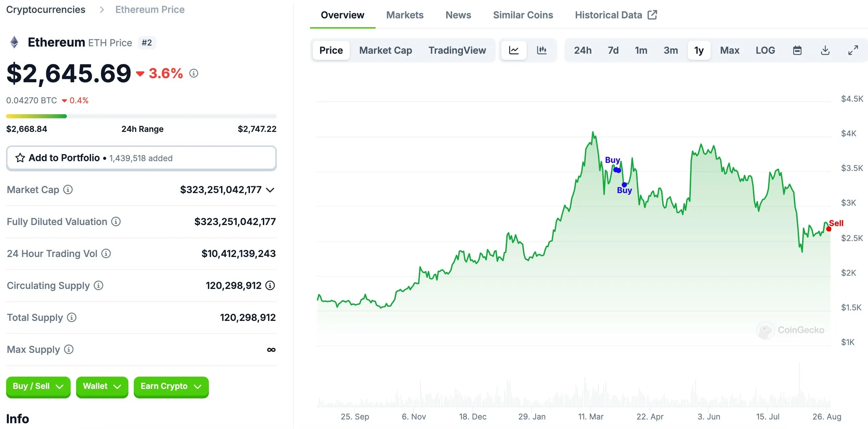Open the Similar Coins tab

[523, 15]
